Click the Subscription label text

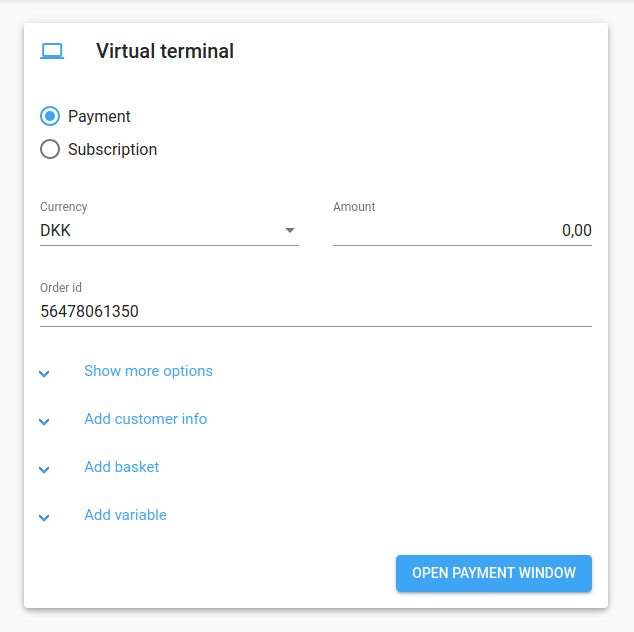[x=112, y=149]
